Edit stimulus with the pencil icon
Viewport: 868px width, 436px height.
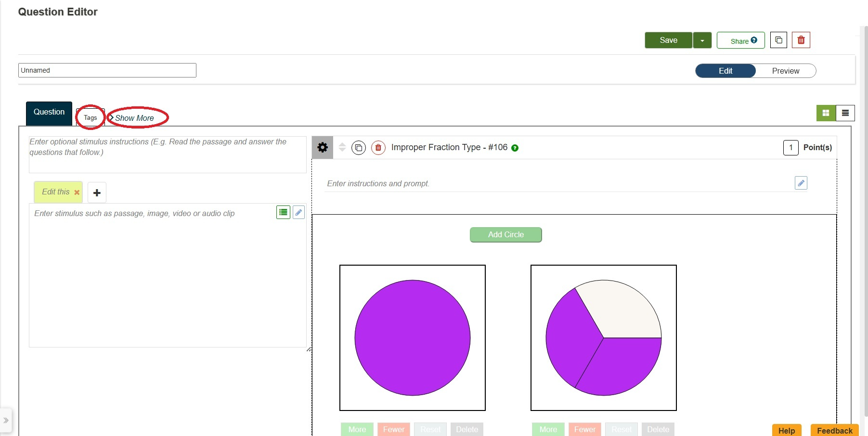tap(298, 212)
